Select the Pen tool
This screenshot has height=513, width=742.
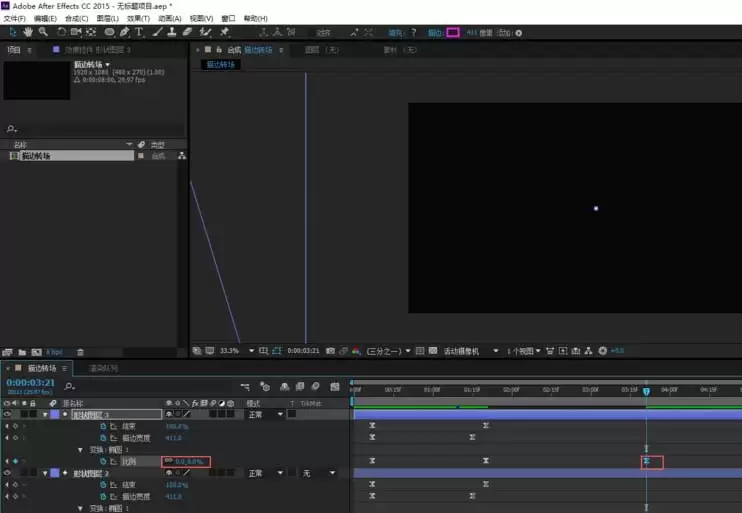point(124,32)
